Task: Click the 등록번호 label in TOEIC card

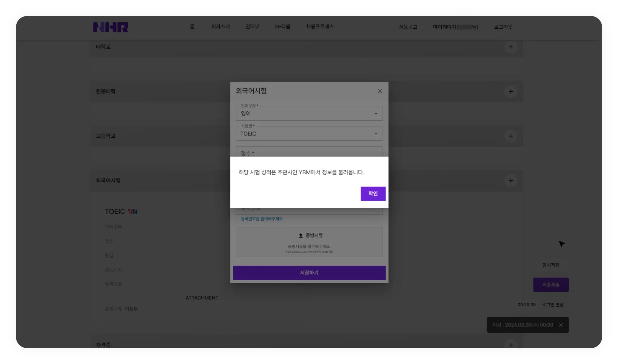Action: pos(113,284)
